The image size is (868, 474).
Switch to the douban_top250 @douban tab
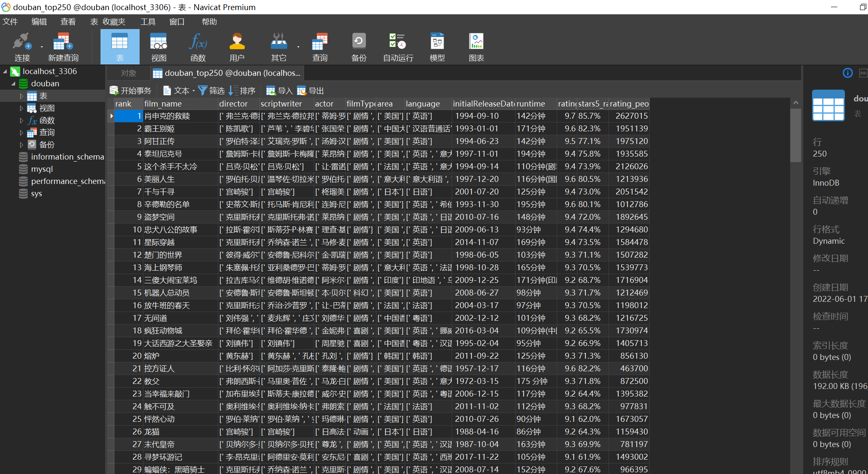click(227, 73)
